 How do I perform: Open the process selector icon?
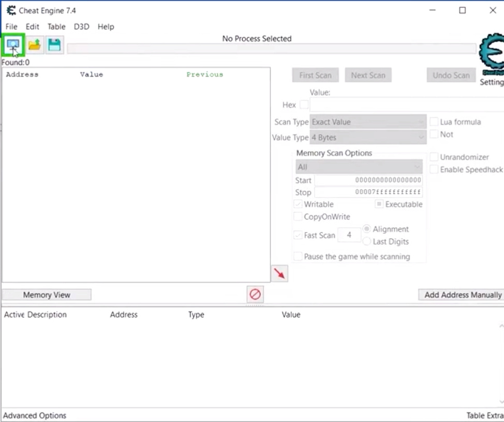tap(13, 46)
